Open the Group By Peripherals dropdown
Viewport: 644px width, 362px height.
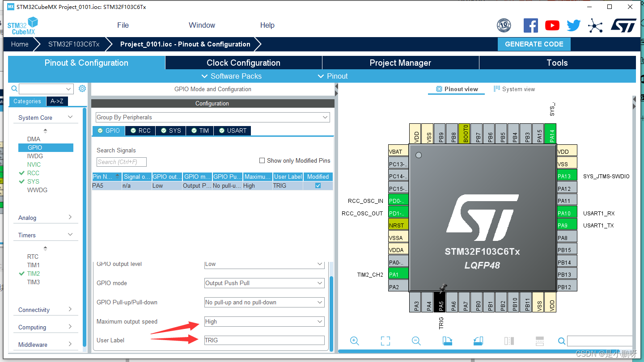(213, 117)
